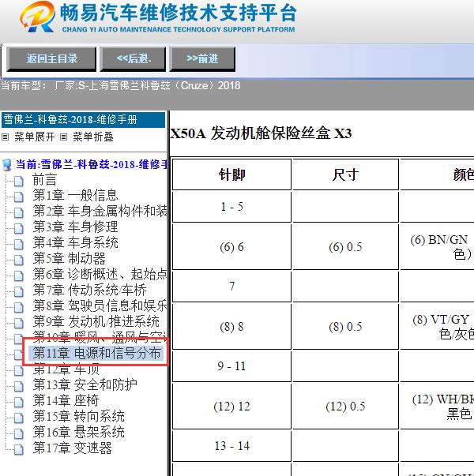474x476 pixels.
Task: Click the 菜单展开 box icon
Action: pos(6,137)
